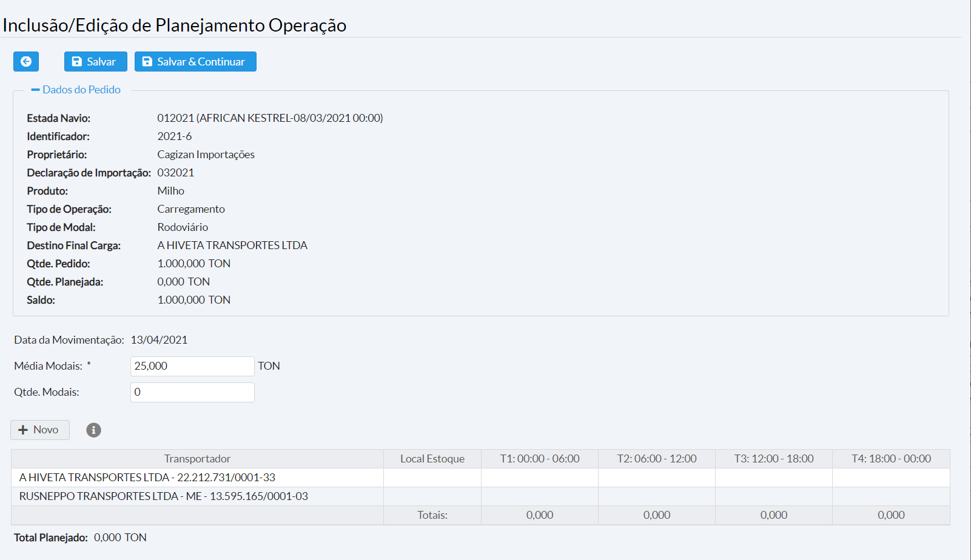Click the Transportador column header

(197, 459)
